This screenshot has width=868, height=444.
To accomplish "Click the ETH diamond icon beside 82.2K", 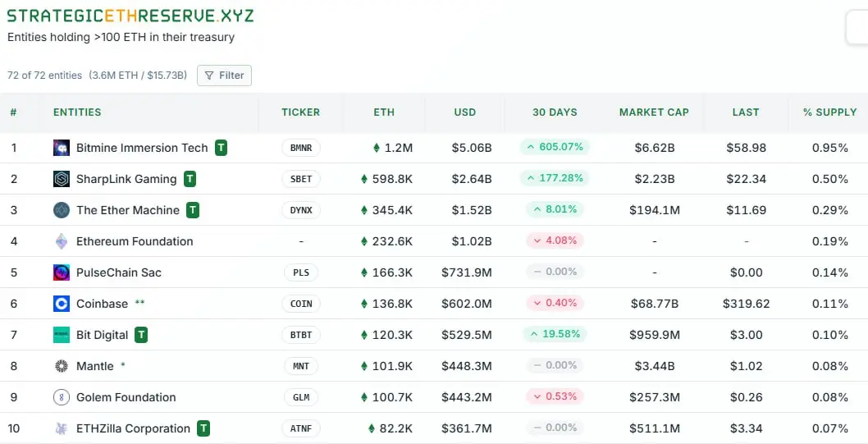I will coord(372,428).
